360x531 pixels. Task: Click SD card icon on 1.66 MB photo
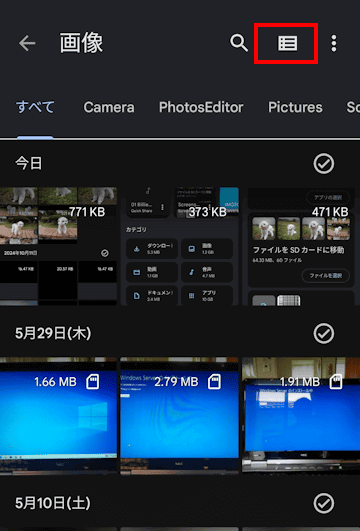92,382
